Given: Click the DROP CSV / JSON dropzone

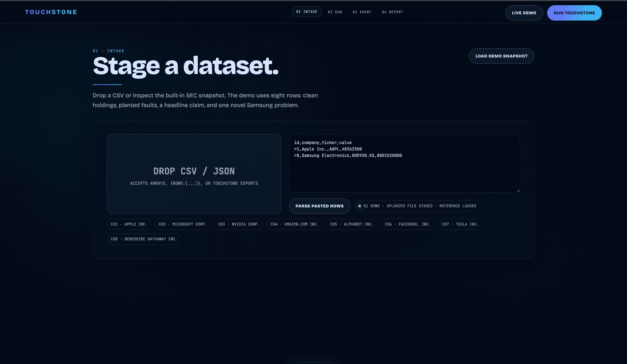Looking at the screenshot, I should 194,174.
